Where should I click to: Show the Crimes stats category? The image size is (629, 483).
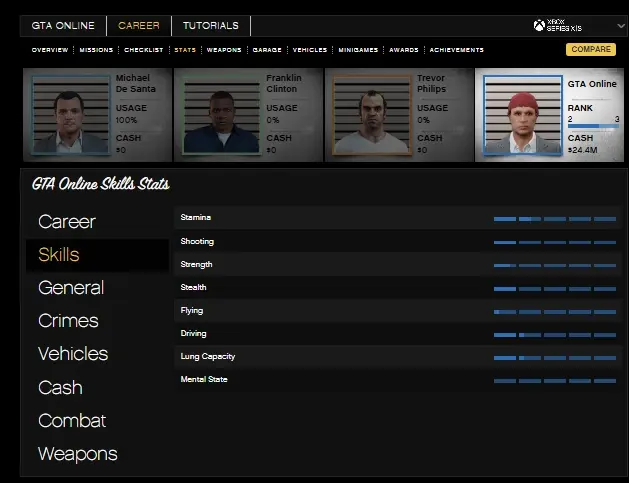coord(68,321)
